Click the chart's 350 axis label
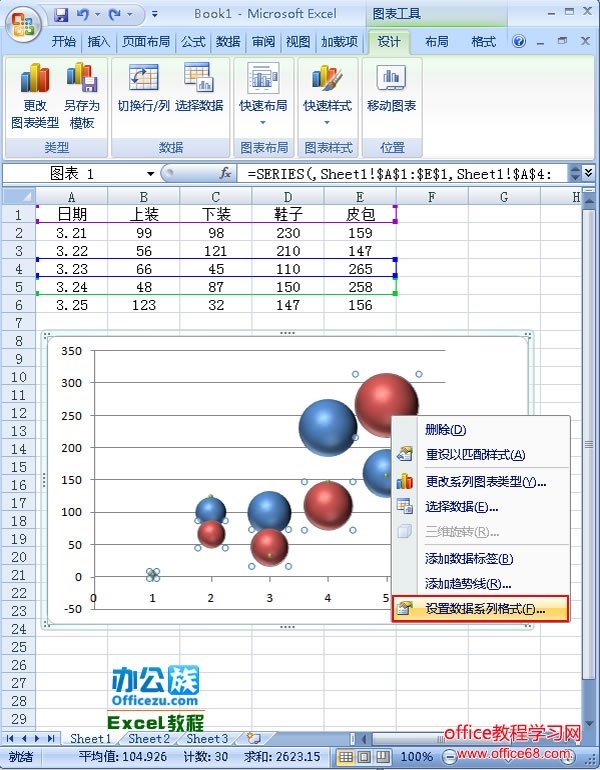Image resolution: width=600 pixels, height=770 pixels. coord(71,351)
